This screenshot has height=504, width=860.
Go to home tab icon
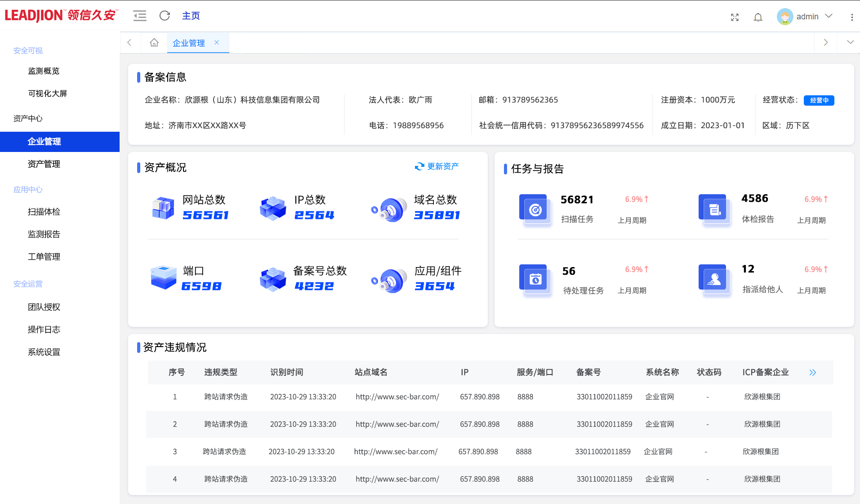pos(154,43)
